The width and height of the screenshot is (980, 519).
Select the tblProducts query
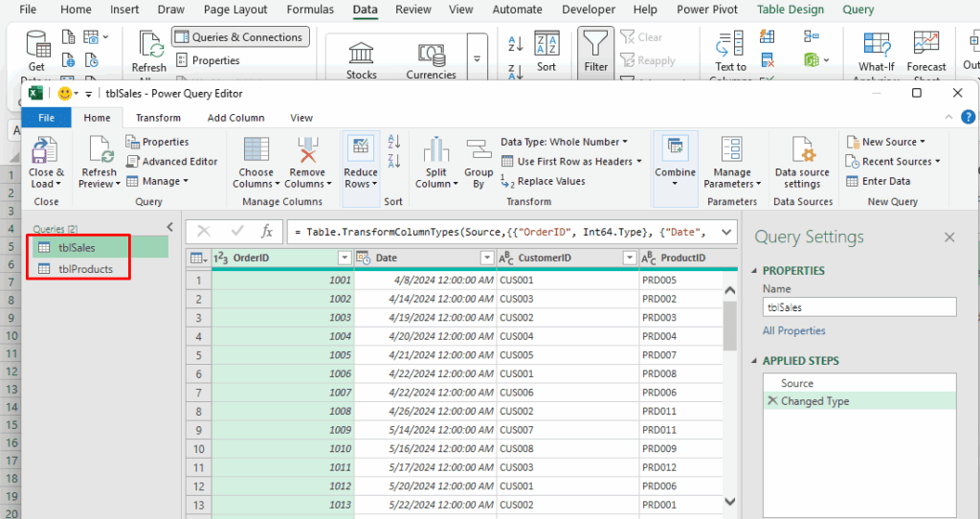(85, 269)
